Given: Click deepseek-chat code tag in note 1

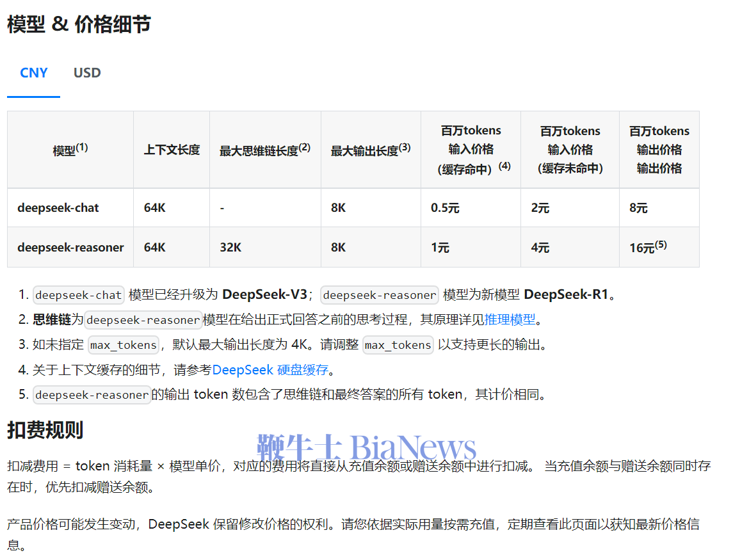Looking at the screenshot, I should (x=79, y=295).
